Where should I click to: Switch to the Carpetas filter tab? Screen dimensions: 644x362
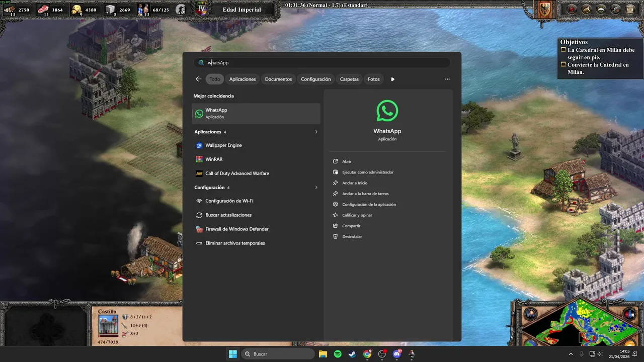point(349,79)
